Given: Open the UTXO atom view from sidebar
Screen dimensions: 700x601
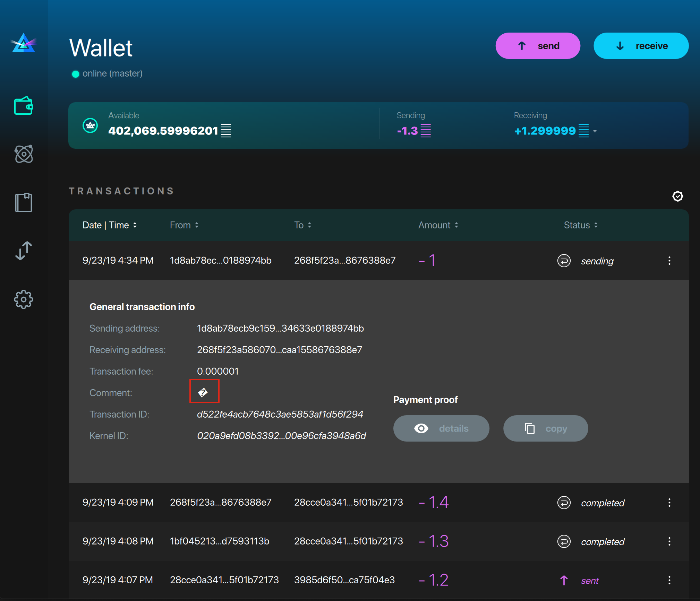Looking at the screenshot, I should (24, 154).
